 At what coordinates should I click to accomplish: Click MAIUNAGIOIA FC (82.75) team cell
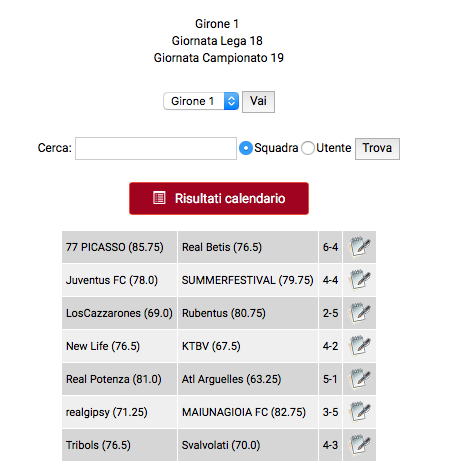248,412
